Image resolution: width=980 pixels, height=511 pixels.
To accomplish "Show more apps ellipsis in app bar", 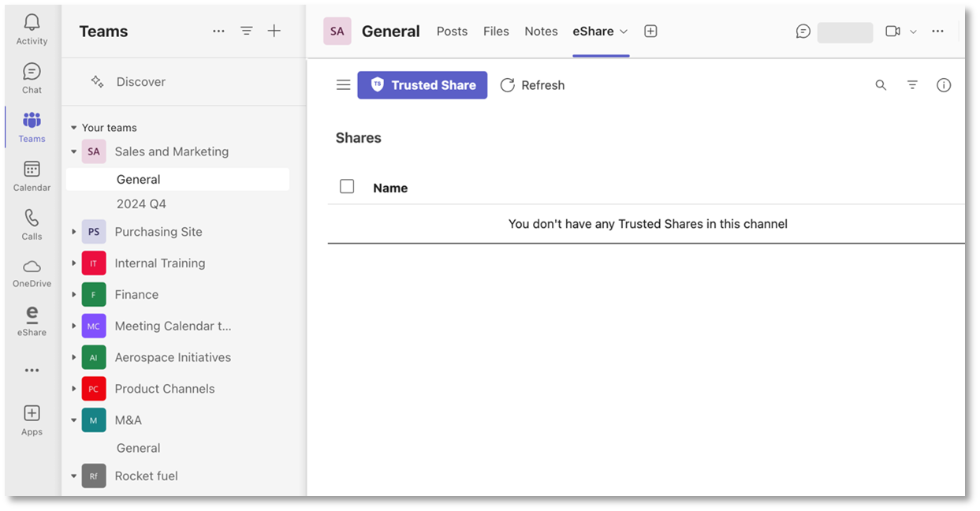I will 32,370.
